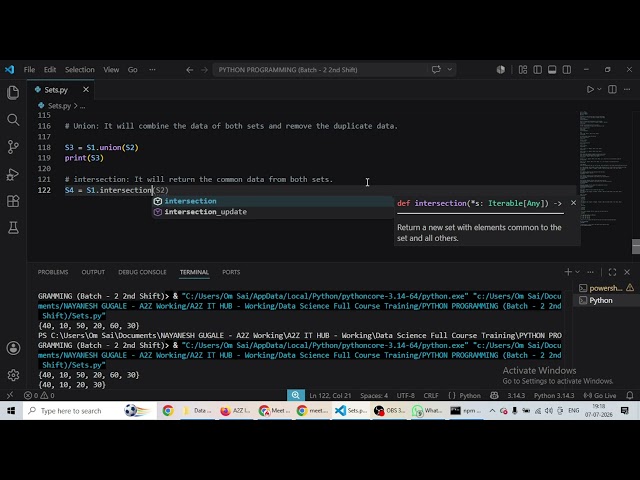Run the Python file with play button

[x=590, y=89]
